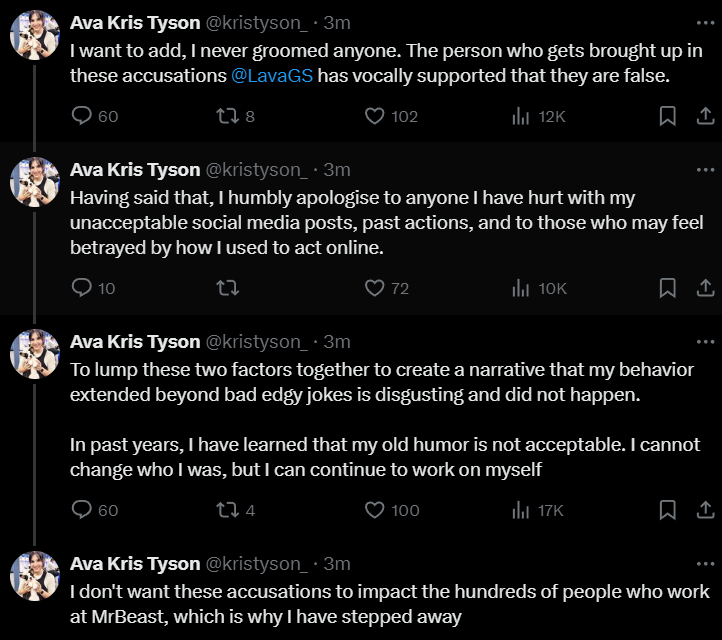Viewport: 722px width, 640px height.
Task: Click profile avatar of the first tweet
Action: (x=35, y=35)
